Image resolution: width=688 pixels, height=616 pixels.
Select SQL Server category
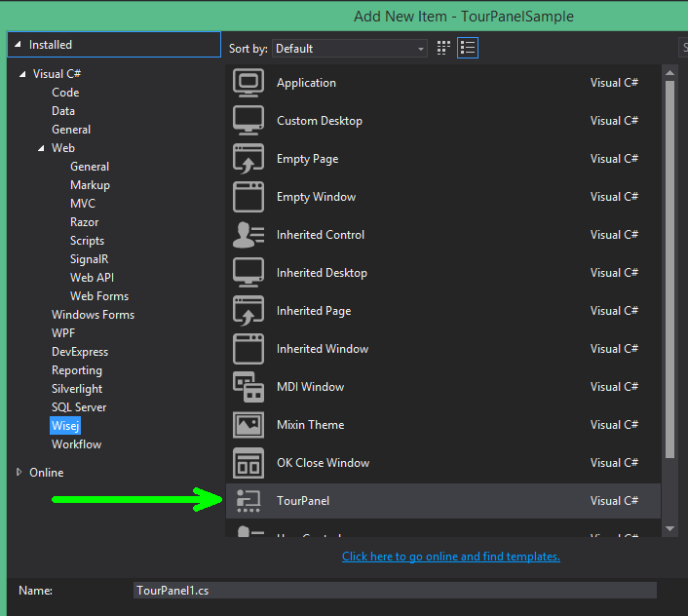coord(79,407)
